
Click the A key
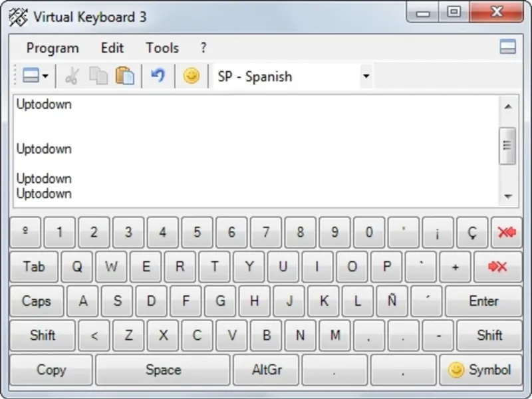coord(82,301)
